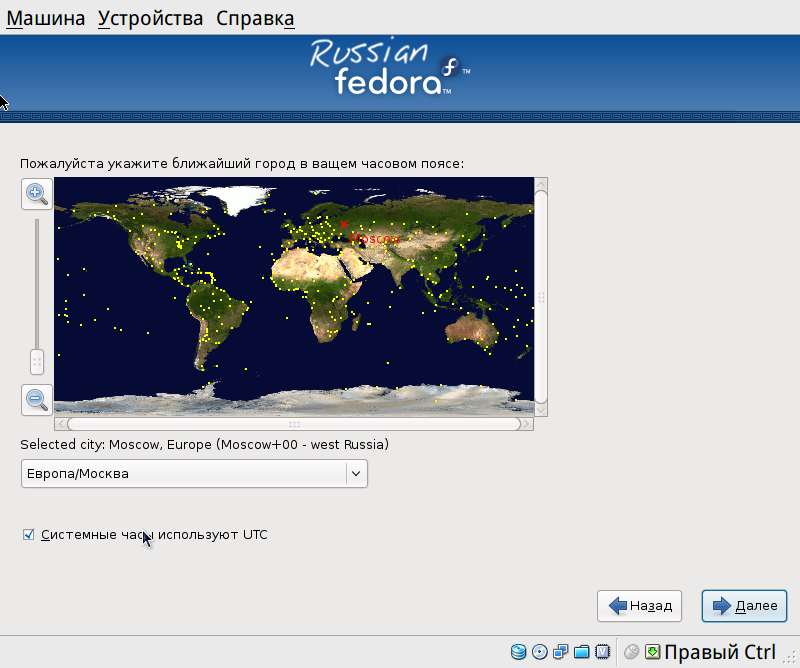Open the Европа/Москва timezone dropdown
The width and height of the screenshot is (800, 668).
click(x=194, y=474)
